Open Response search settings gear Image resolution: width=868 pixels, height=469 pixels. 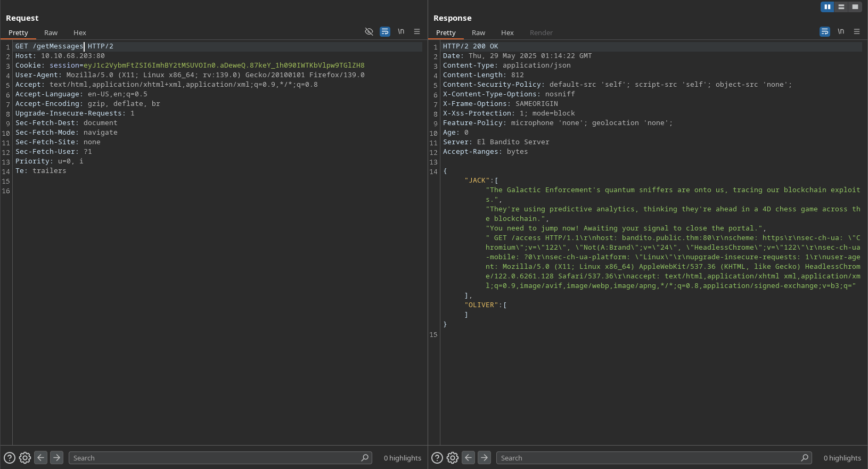pyautogui.click(x=453, y=458)
